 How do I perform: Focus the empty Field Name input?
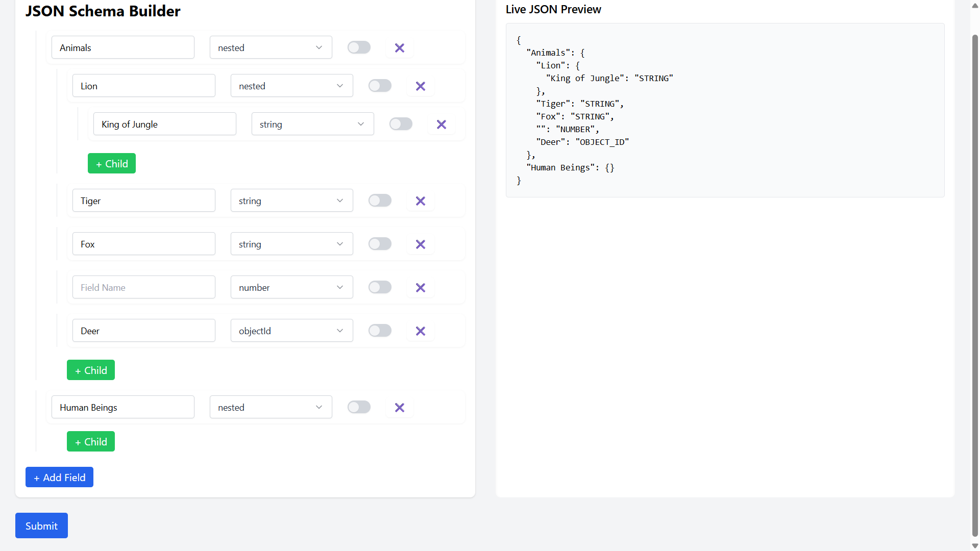click(144, 287)
